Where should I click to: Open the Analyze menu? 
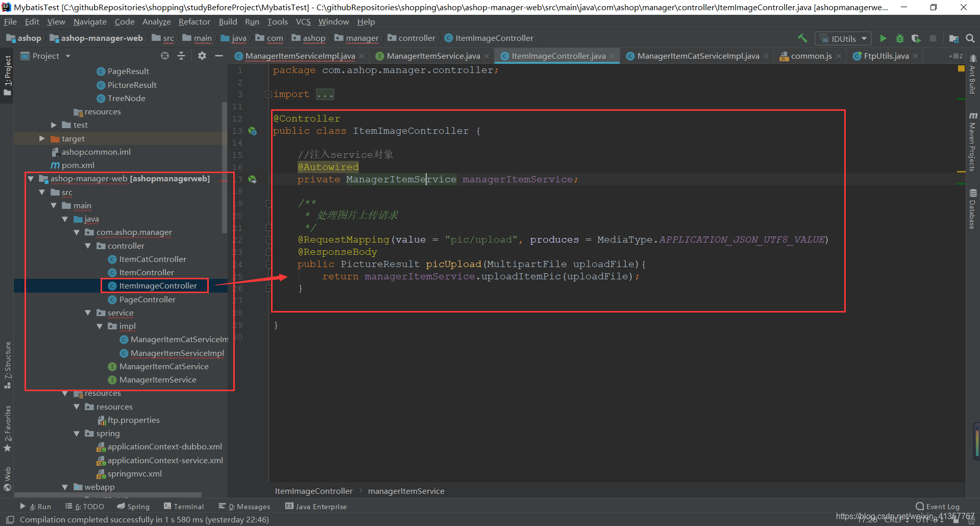157,22
